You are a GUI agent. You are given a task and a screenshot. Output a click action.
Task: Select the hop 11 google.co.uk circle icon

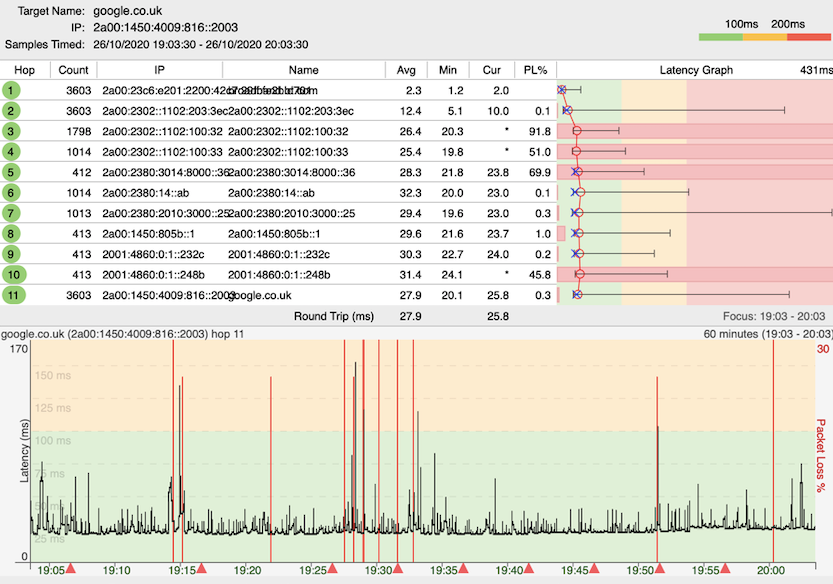point(12,295)
